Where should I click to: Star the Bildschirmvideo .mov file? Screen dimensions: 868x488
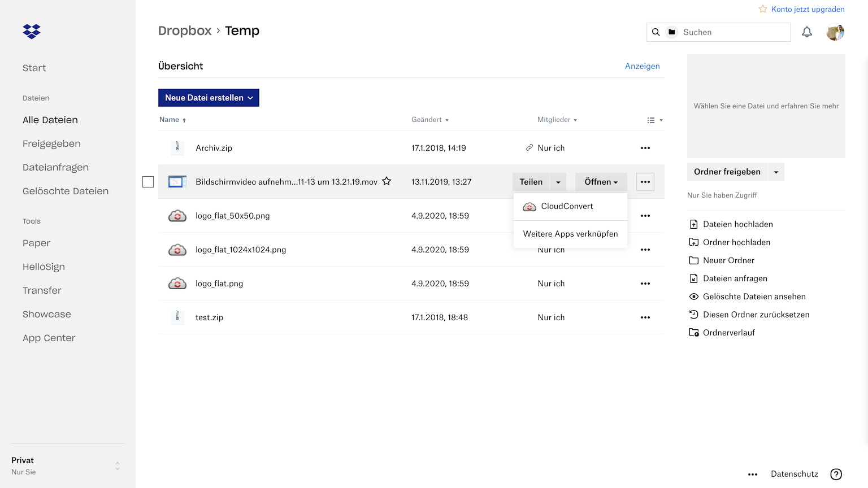[387, 181]
